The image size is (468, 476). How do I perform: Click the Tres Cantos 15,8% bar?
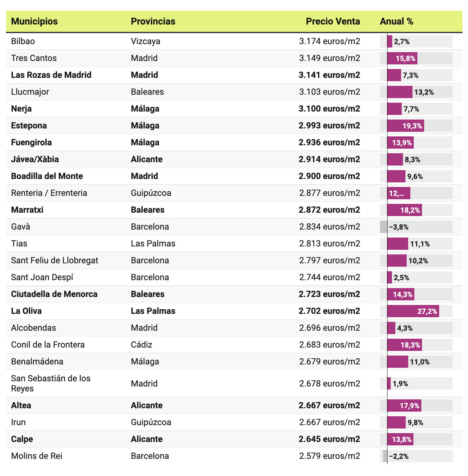pos(402,58)
